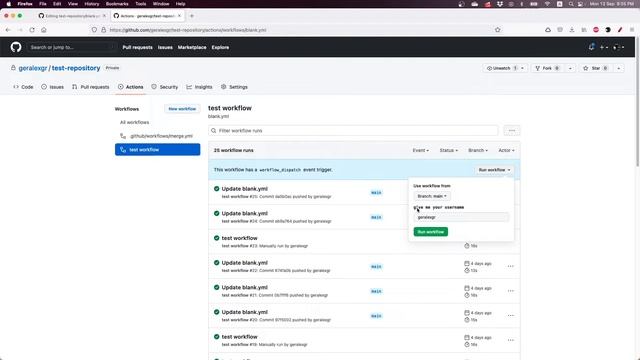Expand the Actor filter dropdown
Screen dimensions: 640x360
506,150
